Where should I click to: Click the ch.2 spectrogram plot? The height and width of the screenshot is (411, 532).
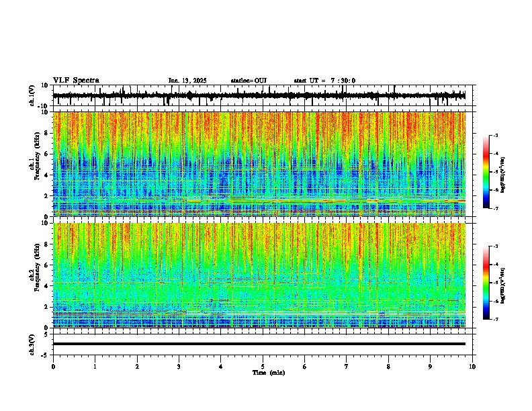(x=259, y=275)
